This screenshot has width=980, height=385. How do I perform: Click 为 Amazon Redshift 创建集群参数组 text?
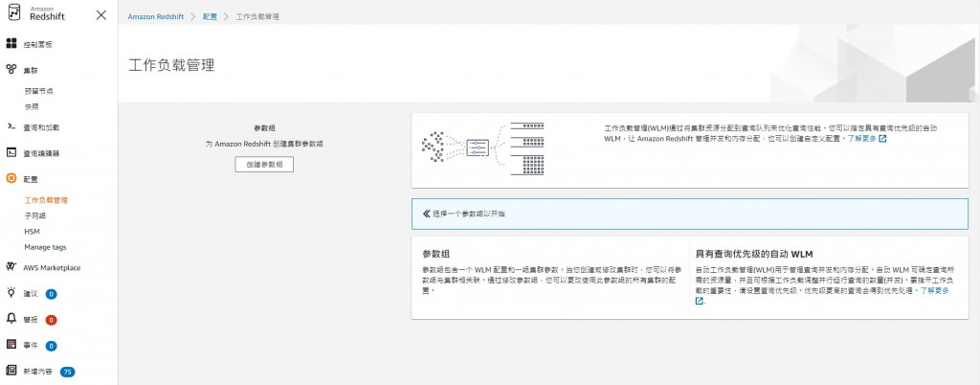pyautogui.click(x=264, y=144)
